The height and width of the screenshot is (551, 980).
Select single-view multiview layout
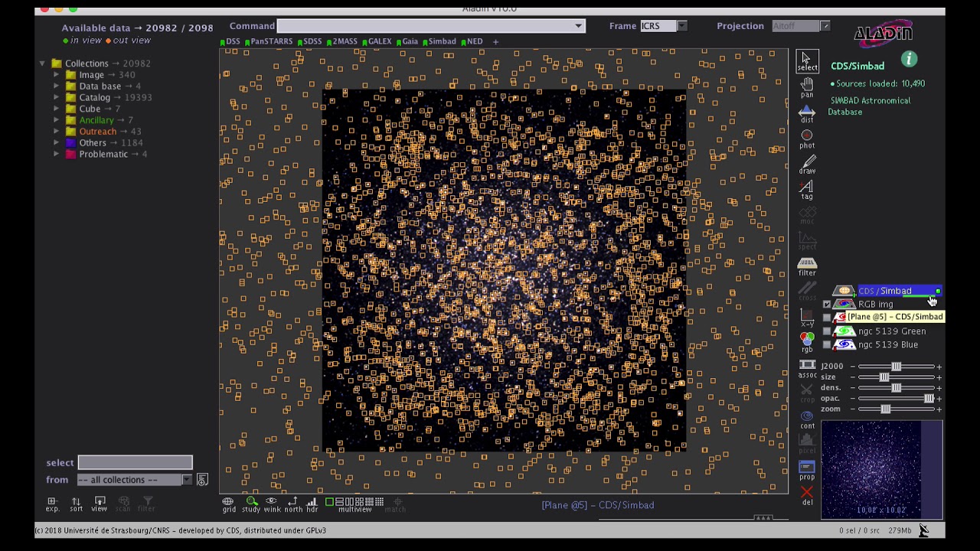329,502
